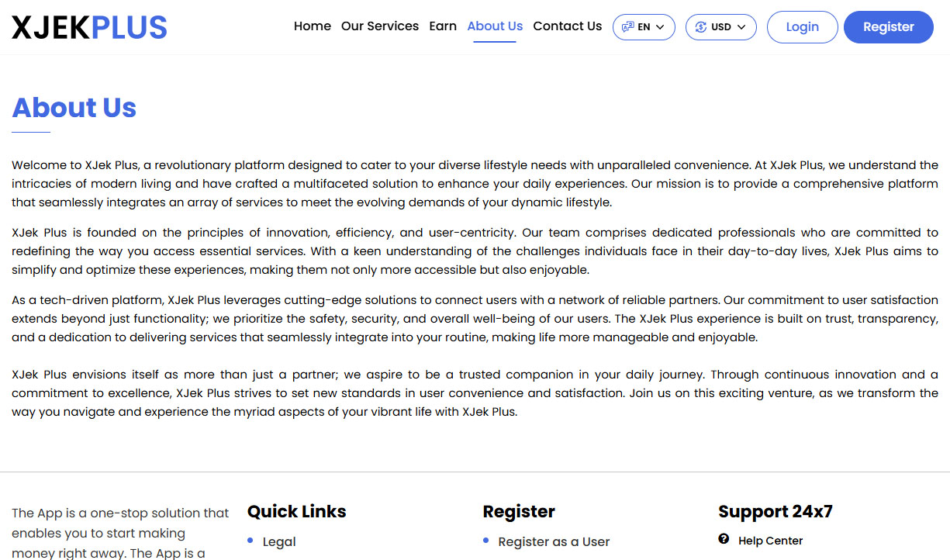Click the chevron arrow in the USD selector
950x560 pixels.
[x=742, y=26]
